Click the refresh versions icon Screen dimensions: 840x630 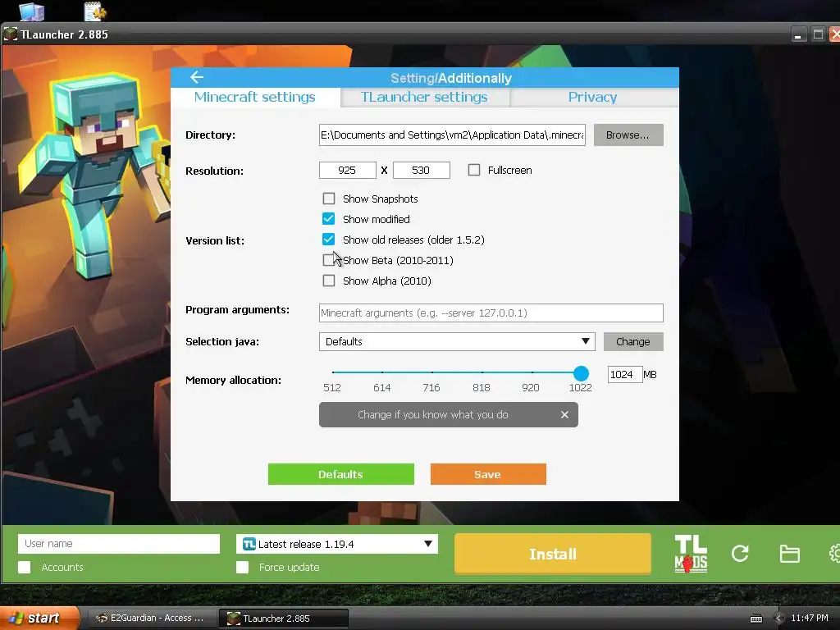click(740, 554)
